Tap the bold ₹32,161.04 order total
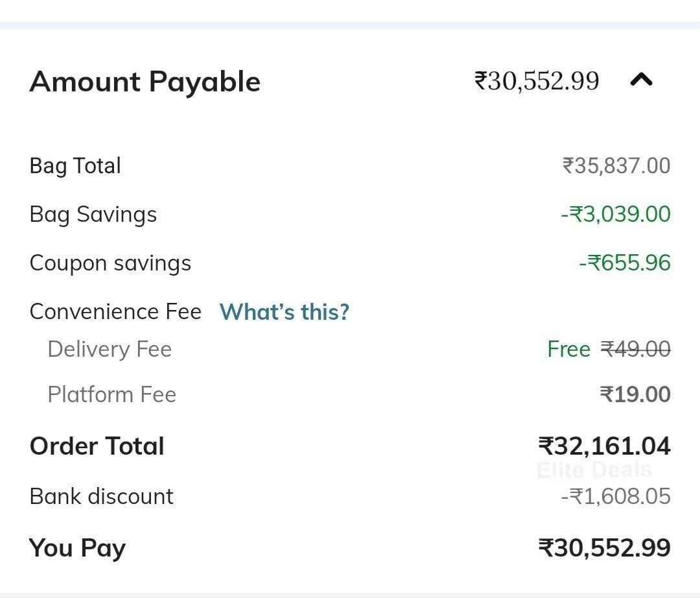700x598 pixels. tap(604, 446)
